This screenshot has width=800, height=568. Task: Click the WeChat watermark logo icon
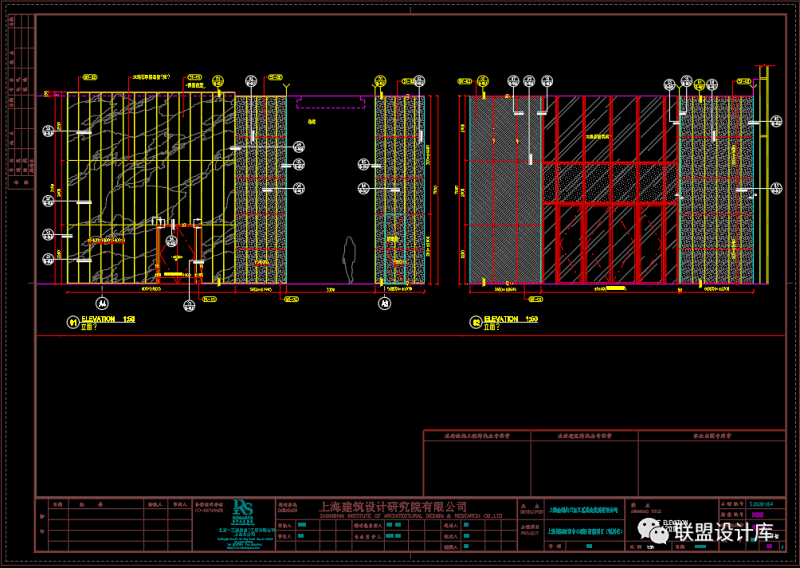pos(650,528)
